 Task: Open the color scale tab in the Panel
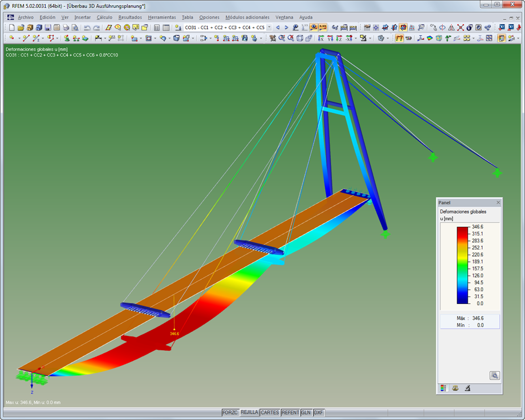click(x=444, y=388)
